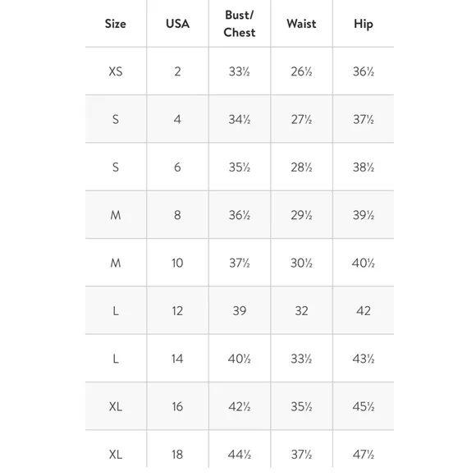
Task: Select USA size 8 cell
Action: (x=177, y=215)
